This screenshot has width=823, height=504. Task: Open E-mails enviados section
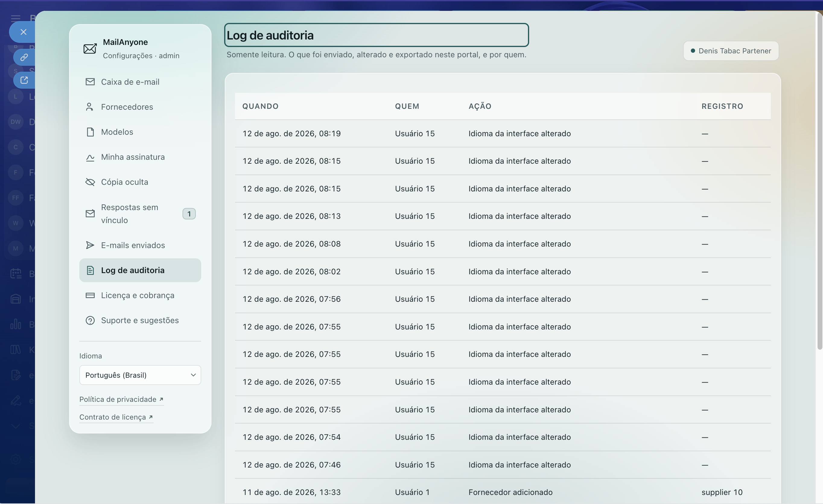coord(140,245)
